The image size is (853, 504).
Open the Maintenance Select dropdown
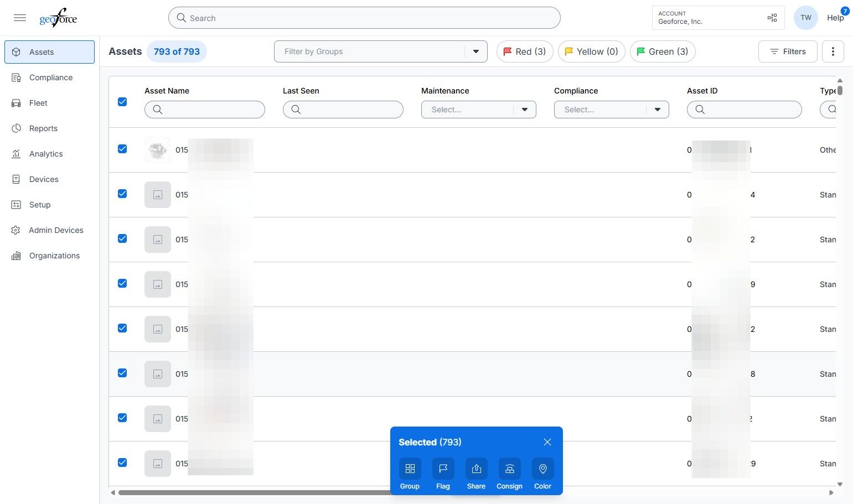click(479, 110)
